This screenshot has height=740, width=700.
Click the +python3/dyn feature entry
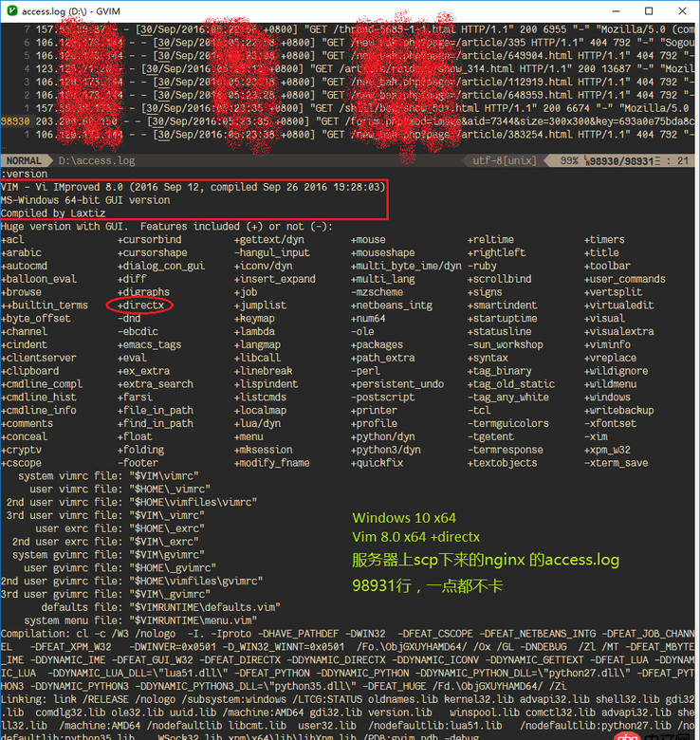pyautogui.click(x=386, y=451)
